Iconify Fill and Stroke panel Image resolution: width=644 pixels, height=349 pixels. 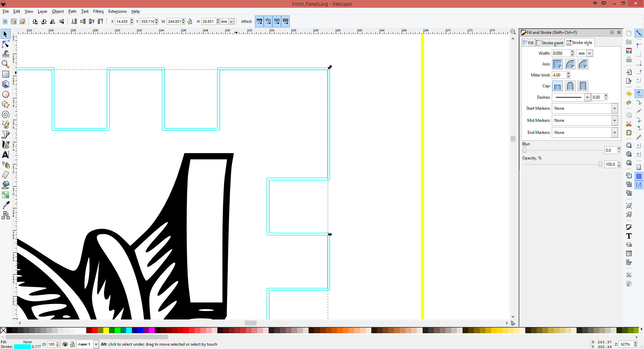[x=612, y=33]
